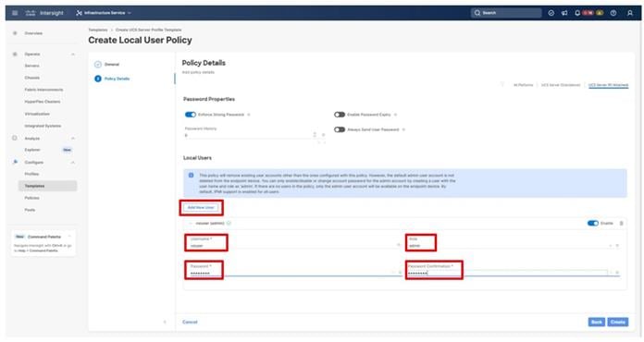Collapse the wizard steps panel arrow

tap(165, 323)
